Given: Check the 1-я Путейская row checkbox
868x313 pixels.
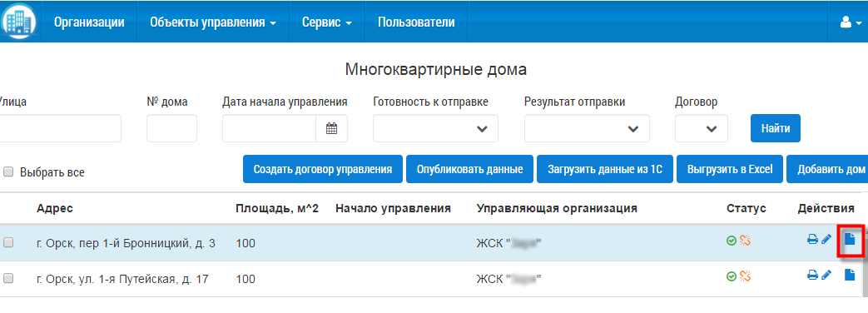Looking at the screenshot, I should [8, 279].
